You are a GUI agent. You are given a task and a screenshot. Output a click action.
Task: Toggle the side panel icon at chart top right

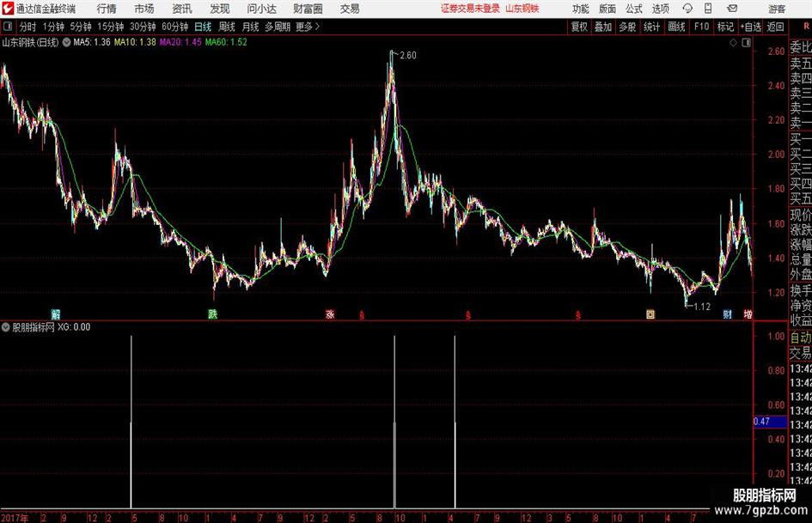(746, 43)
